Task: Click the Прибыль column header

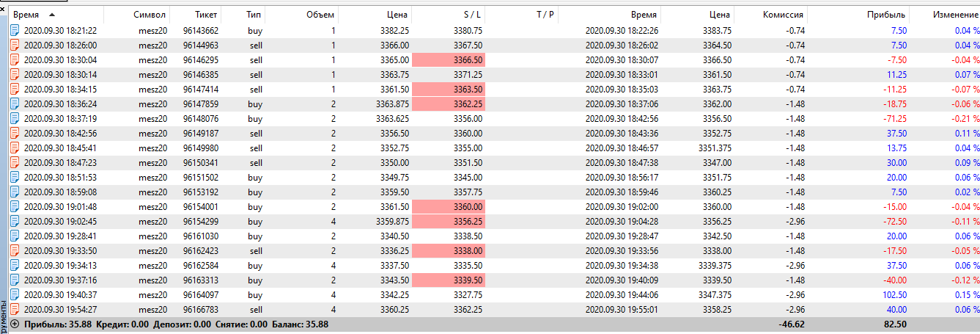Action: click(887, 14)
